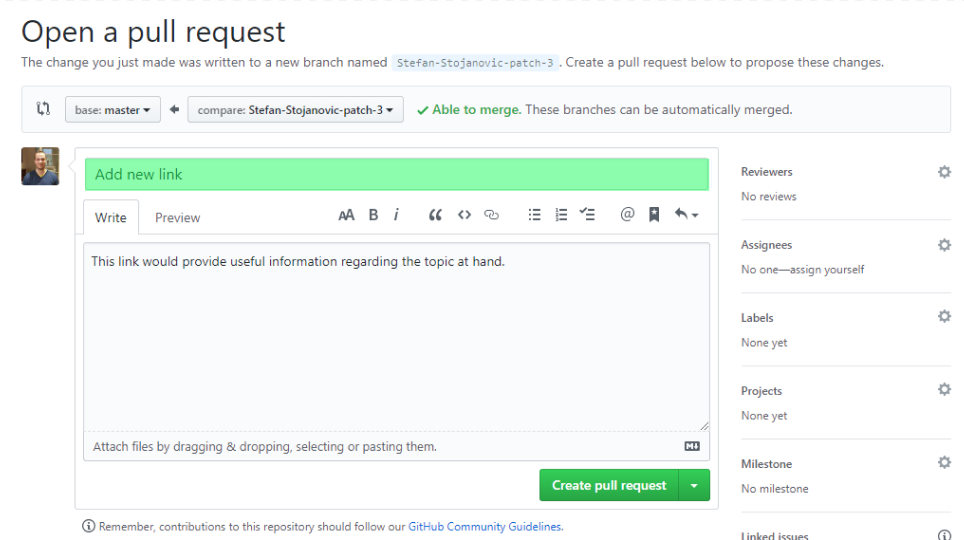
Task: Insert a numbered list
Action: [x=561, y=215]
